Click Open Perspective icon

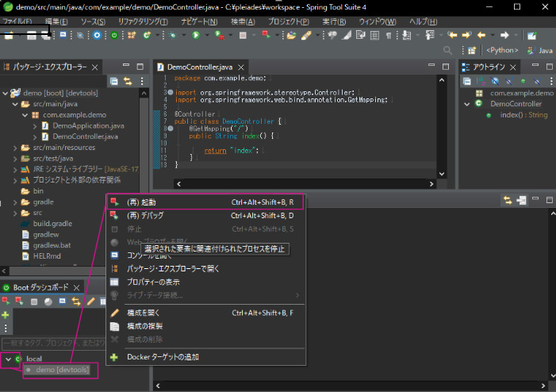(x=472, y=50)
